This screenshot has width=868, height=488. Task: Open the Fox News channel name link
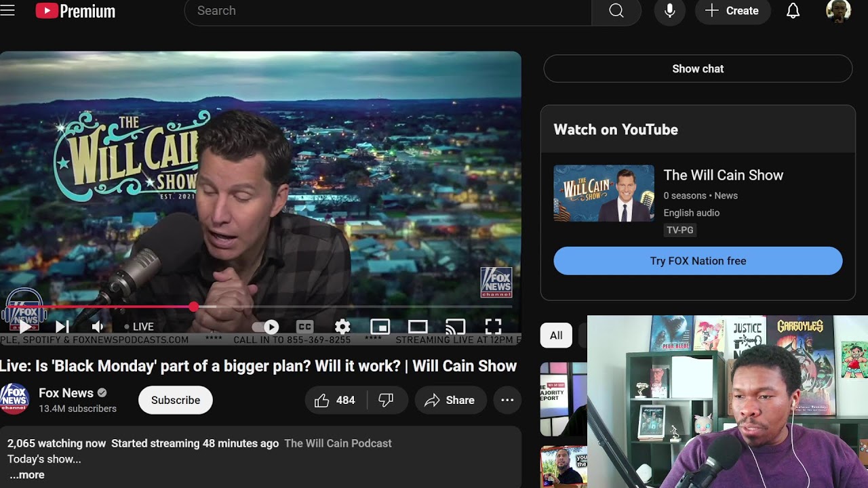(x=66, y=393)
